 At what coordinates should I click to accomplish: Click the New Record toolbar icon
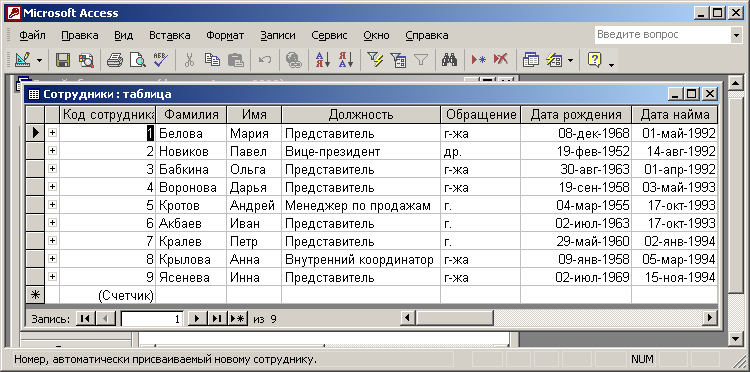click(478, 60)
